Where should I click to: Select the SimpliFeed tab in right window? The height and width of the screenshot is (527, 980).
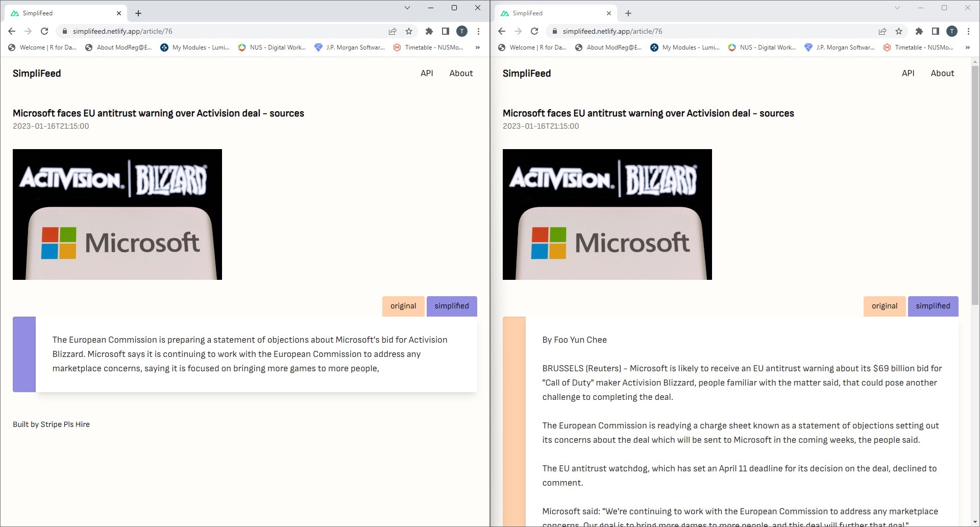coord(556,13)
